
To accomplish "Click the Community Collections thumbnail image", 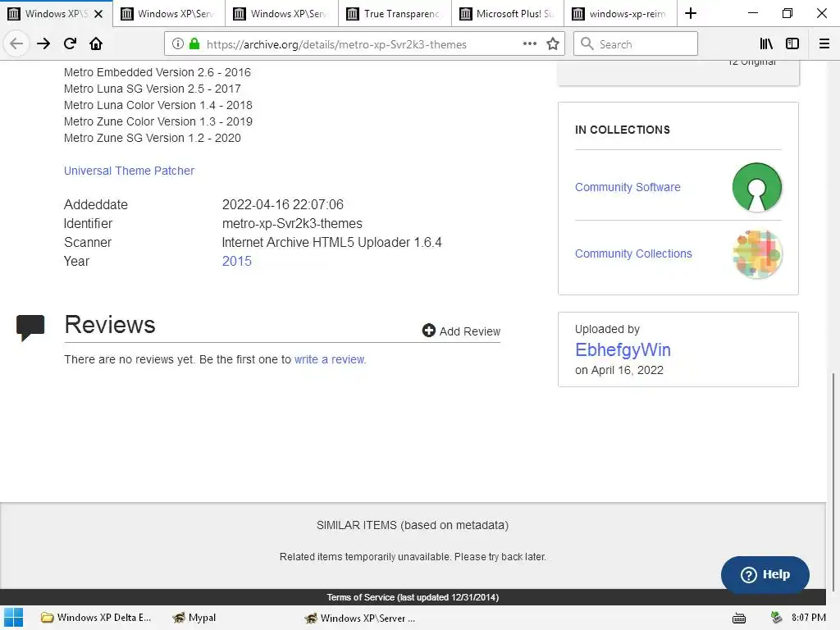I will pos(756,254).
